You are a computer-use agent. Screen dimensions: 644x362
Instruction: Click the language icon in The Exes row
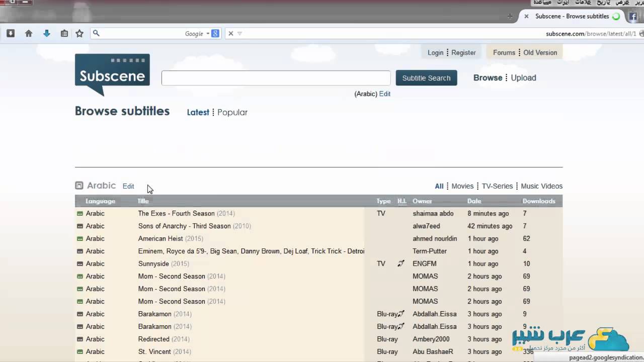click(79, 214)
